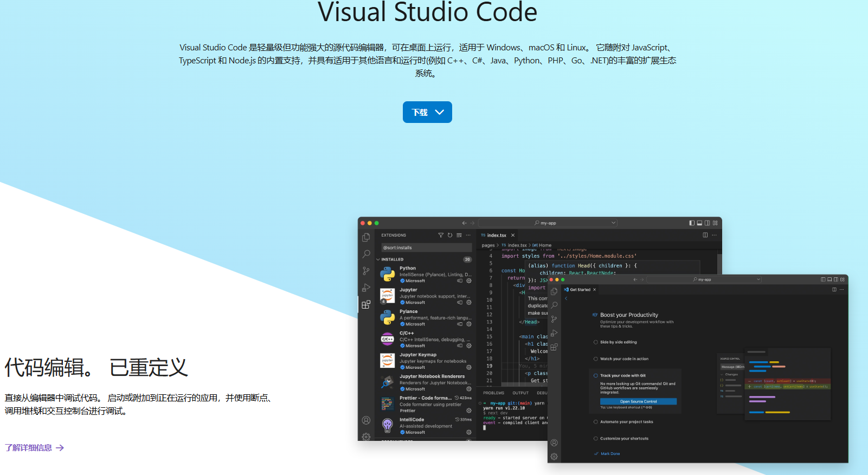Open Search icon in the Extensions window

point(366,254)
